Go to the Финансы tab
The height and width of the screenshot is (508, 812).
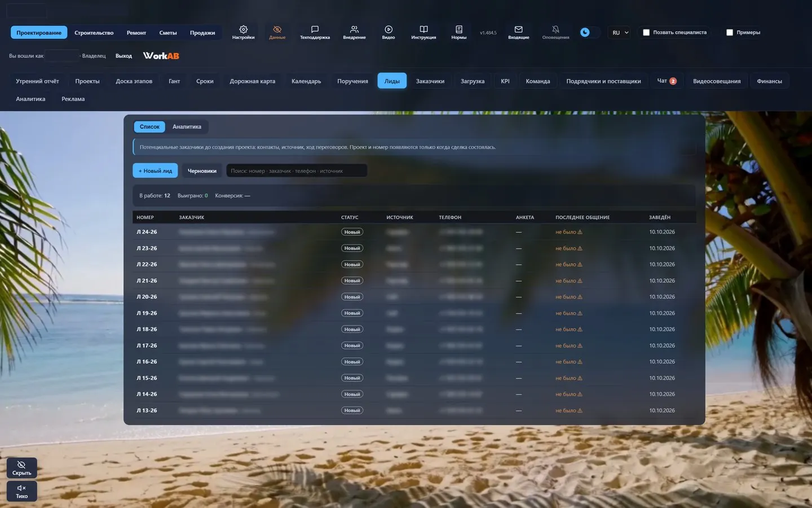769,81
